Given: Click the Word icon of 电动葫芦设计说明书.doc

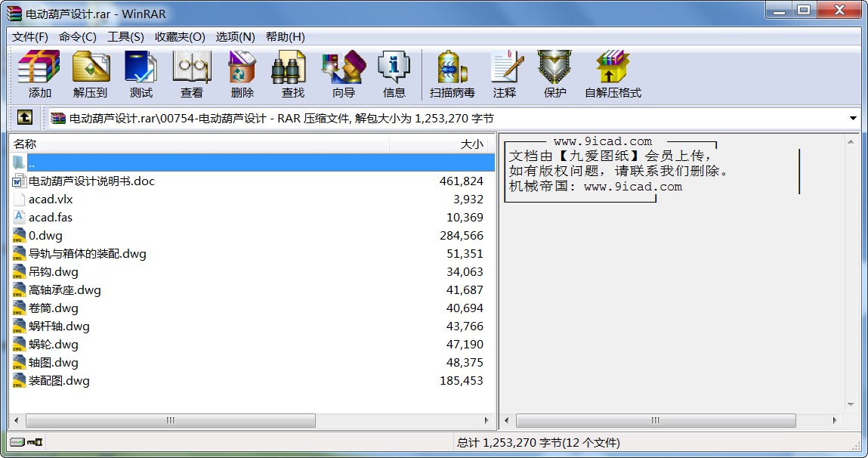Looking at the screenshot, I should [19, 181].
